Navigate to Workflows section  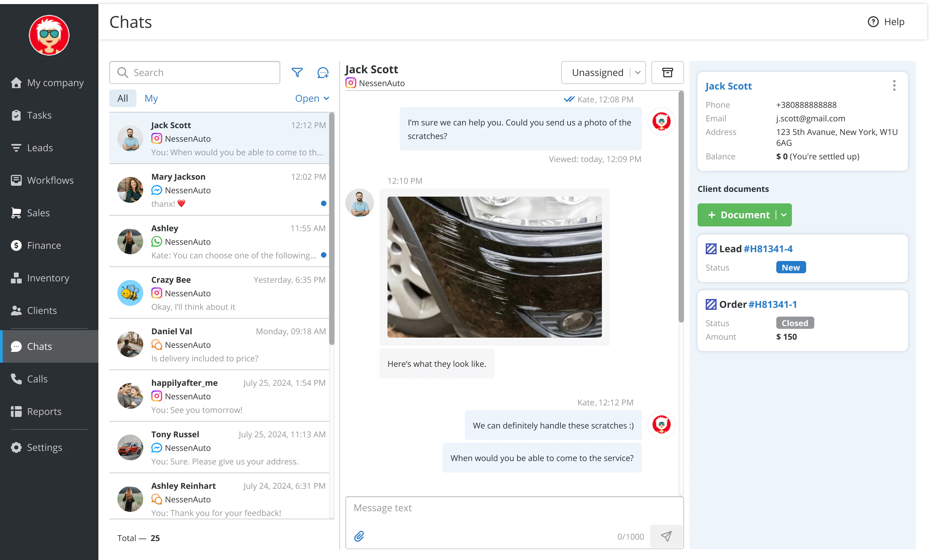(49, 180)
